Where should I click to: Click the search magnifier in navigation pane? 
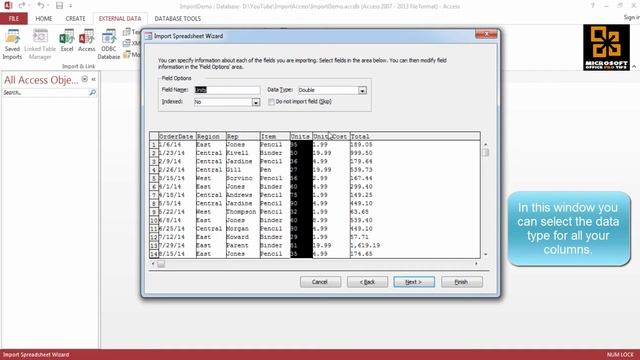coord(93,93)
